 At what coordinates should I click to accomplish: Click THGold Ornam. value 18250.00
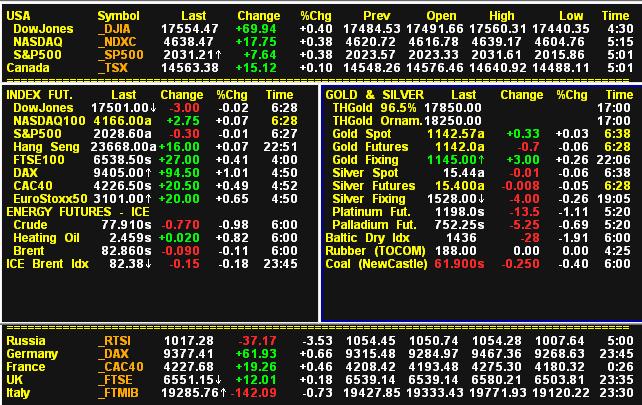pos(453,121)
